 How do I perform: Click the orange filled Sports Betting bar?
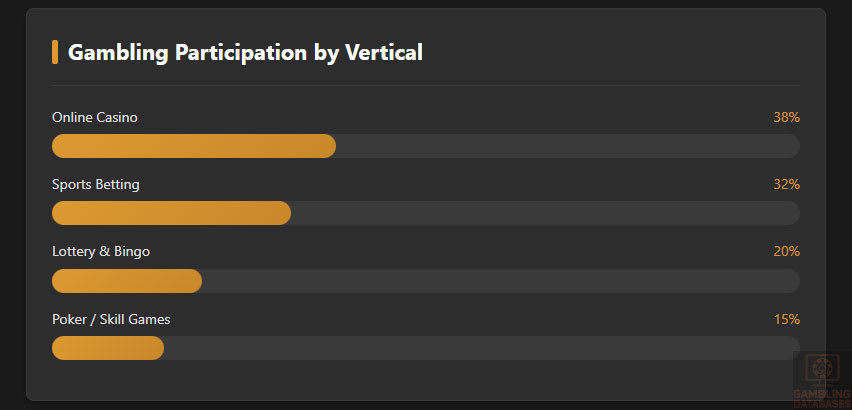(x=171, y=213)
